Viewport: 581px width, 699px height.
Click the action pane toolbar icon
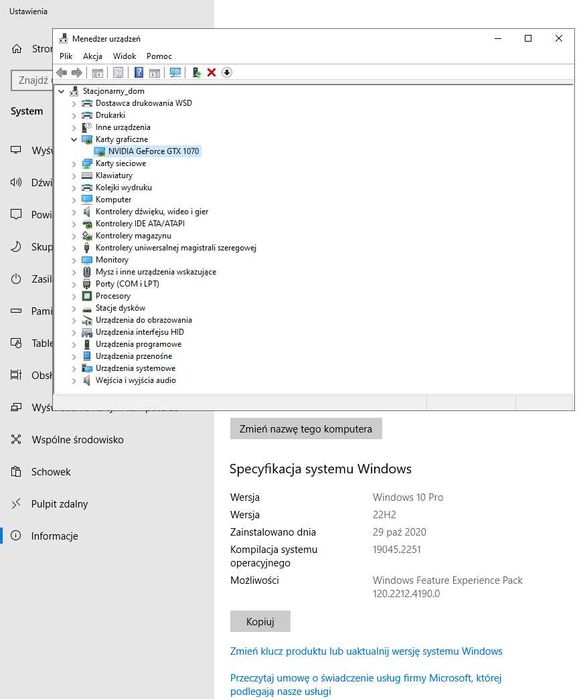154,73
